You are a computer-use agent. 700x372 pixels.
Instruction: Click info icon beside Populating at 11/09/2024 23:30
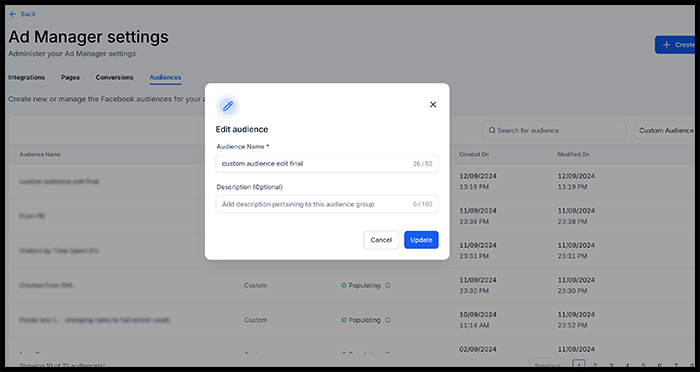tap(388, 285)
